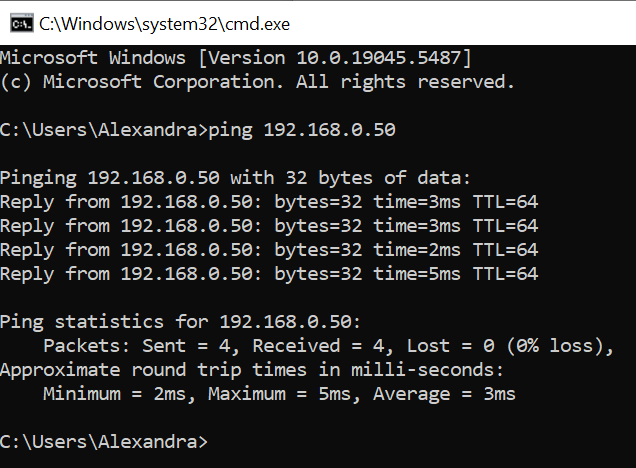Click the Microsoft Windows version line
Viewport: 636px width, 468px height.
pyautogui.click(x=236, y=58)
